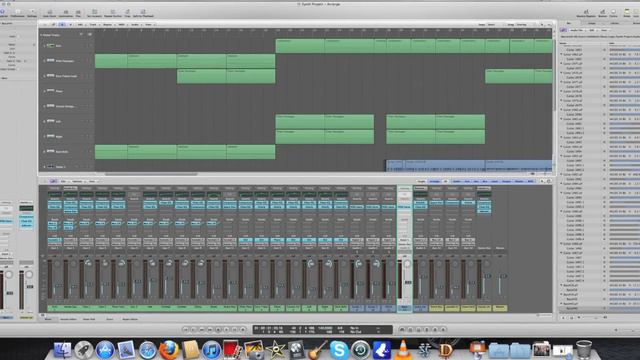Click Split by Playhead toolbar icon
The width and height of the screenshot is (640, 360).
pyautogui.click(x=143, y=13)
